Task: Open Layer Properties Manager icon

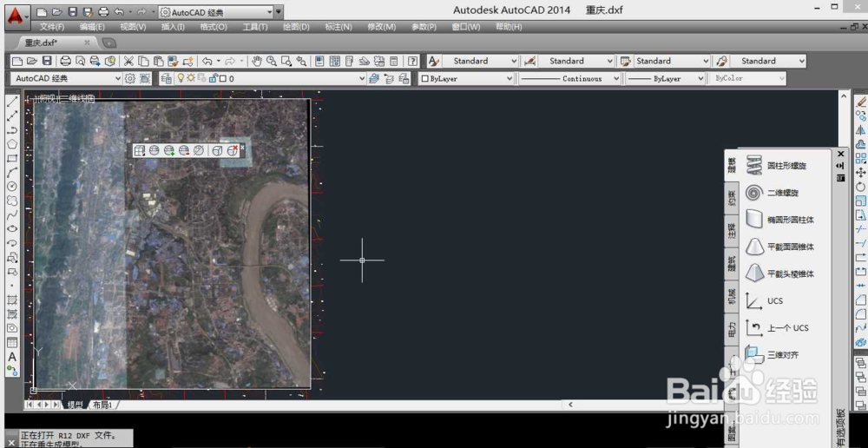Action: (166, 79)
